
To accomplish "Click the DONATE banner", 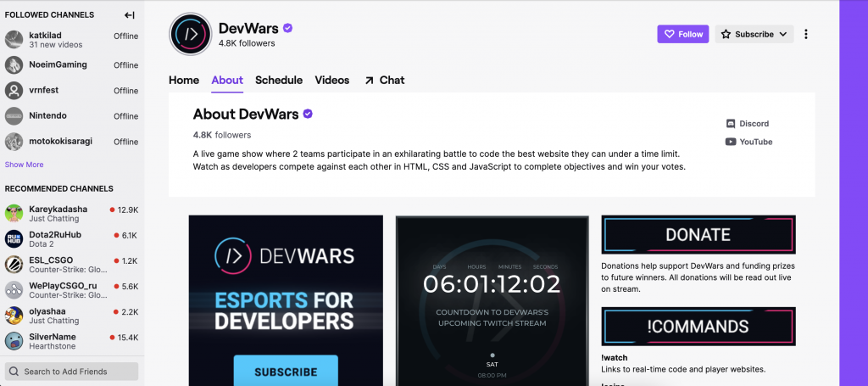I will (698, 235).
